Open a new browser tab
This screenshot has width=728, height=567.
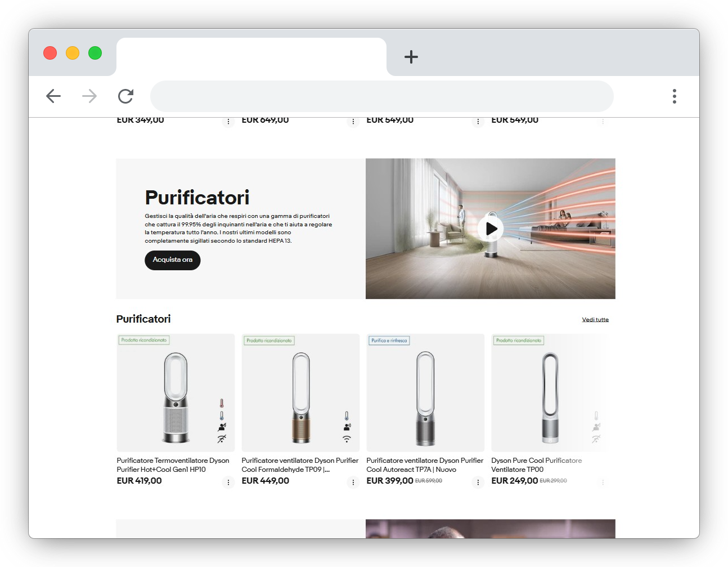point(411,56)
